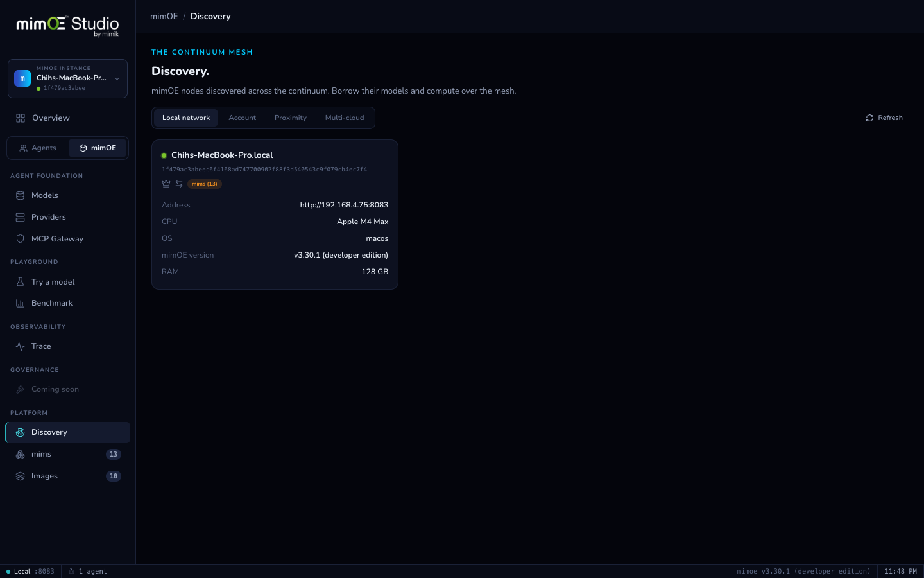Click the mimOE breadcrumb link
This screenshot has width=924, height=578.
click(164, 17)
